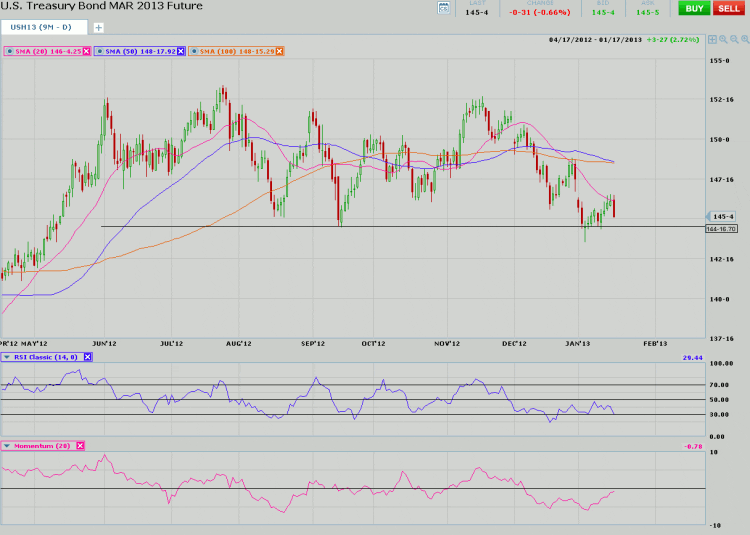The height and width of the screenshot is (535, 750).
Task: Remove the SMA (100) indicator
Action: click(280, 51)
